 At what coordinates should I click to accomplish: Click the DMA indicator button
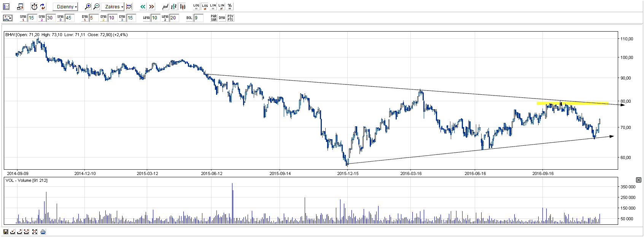click(222, 18)
